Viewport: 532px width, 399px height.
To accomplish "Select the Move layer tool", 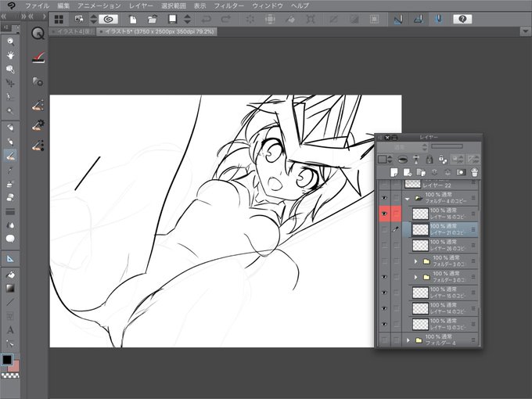I will point(10,83).
